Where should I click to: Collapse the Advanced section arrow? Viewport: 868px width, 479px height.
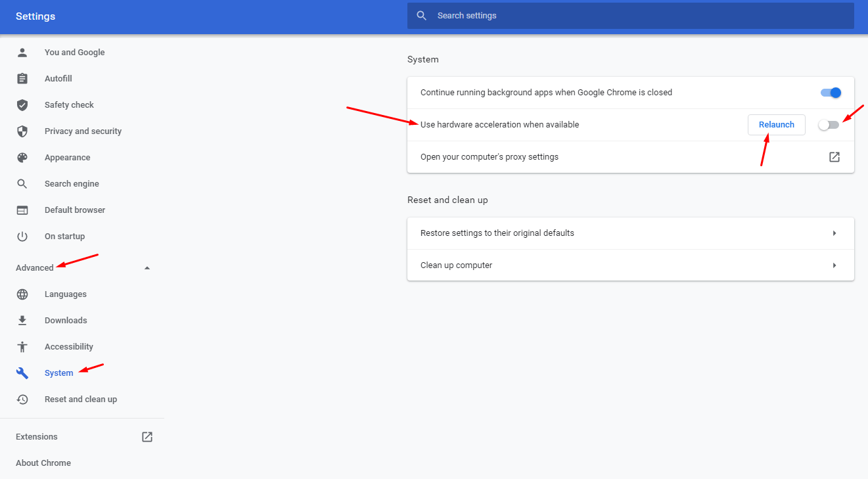[x=147, y=268]
